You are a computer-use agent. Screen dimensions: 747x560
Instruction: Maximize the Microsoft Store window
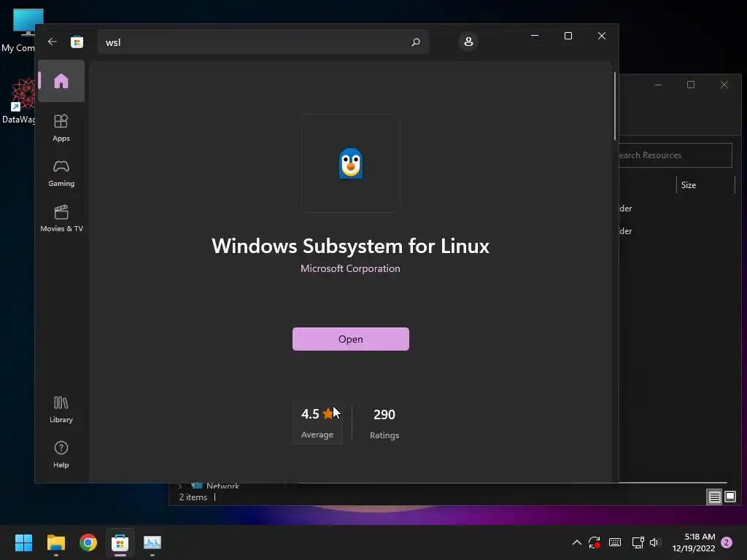coord(568,36)
